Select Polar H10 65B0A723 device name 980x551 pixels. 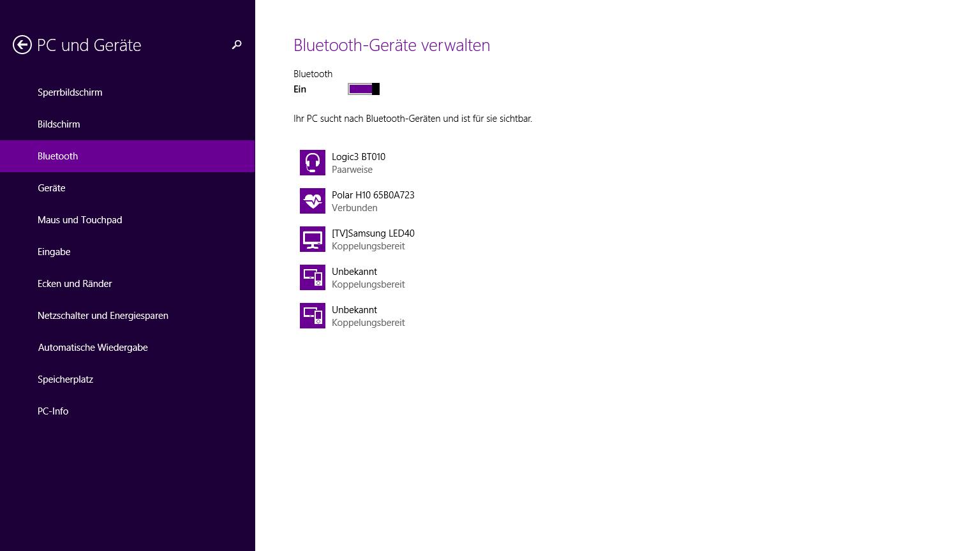click(373, 195)
